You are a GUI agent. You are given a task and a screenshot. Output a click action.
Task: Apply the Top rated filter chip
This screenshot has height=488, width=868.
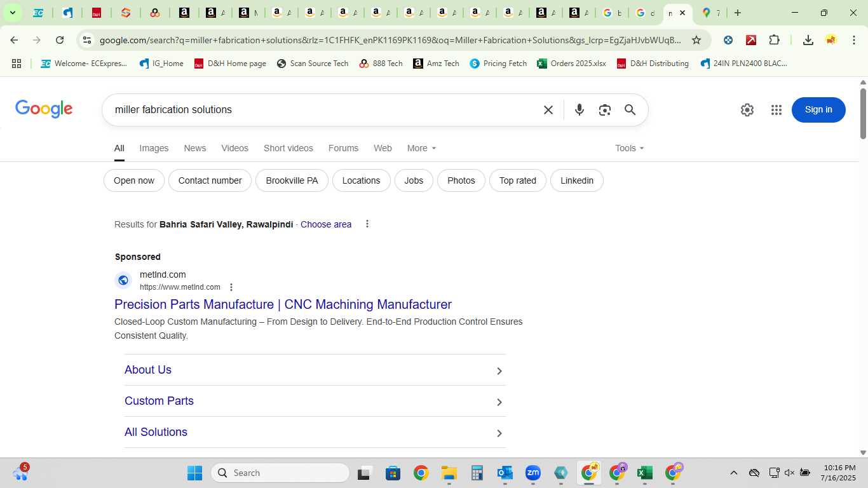518,180
